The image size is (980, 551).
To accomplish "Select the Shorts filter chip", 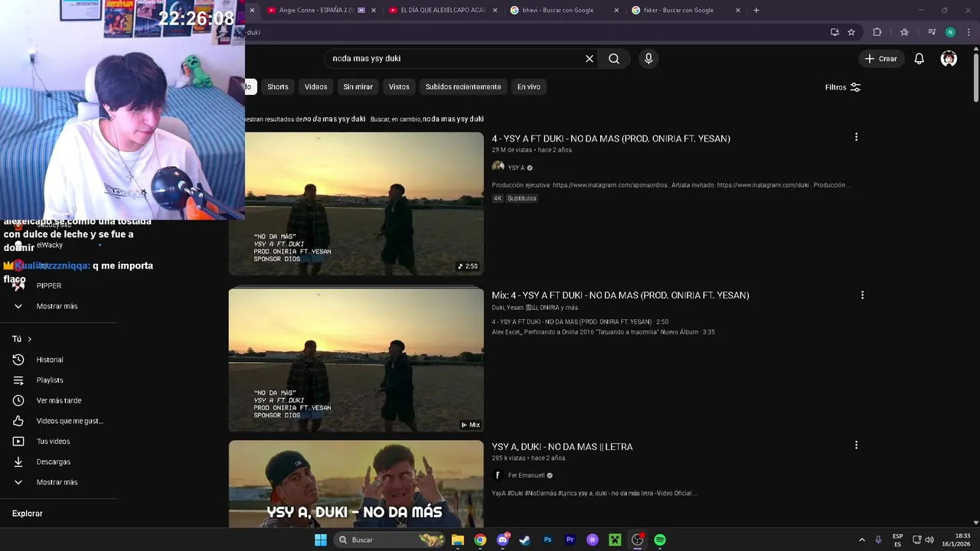I will pyautogui.click(x=278, y=87).
